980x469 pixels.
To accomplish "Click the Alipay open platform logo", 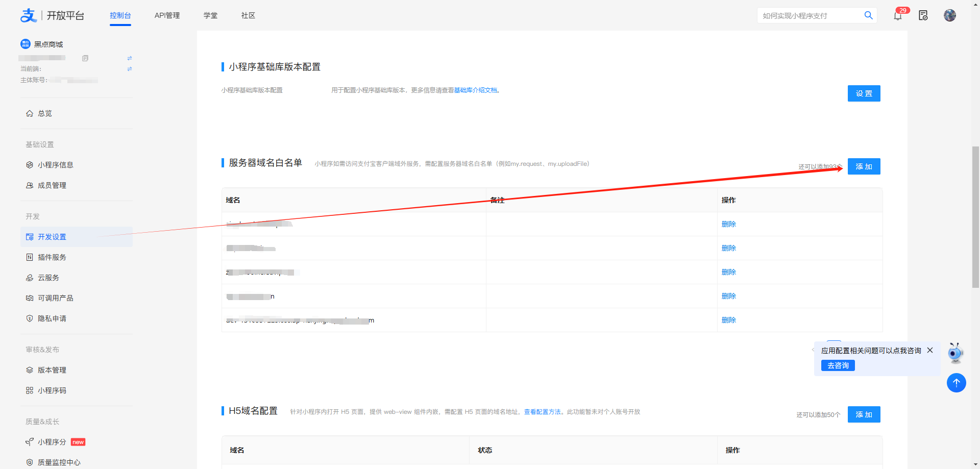I will [52, 15].
